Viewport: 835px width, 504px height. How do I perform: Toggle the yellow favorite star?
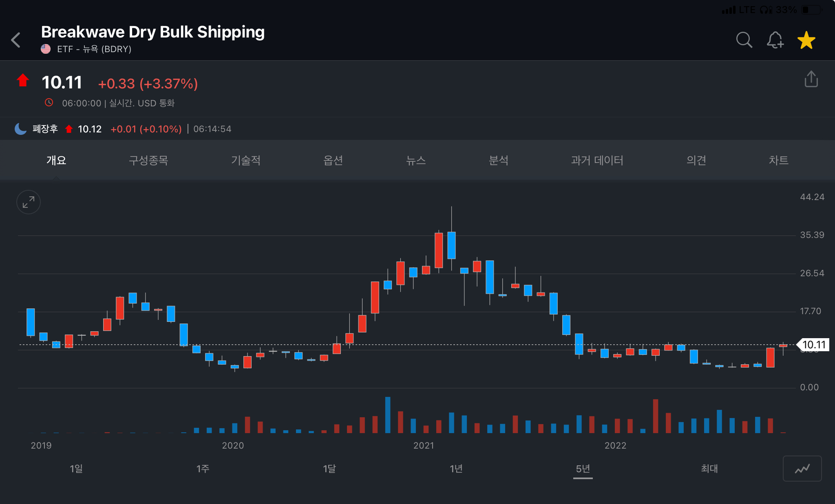806,40
